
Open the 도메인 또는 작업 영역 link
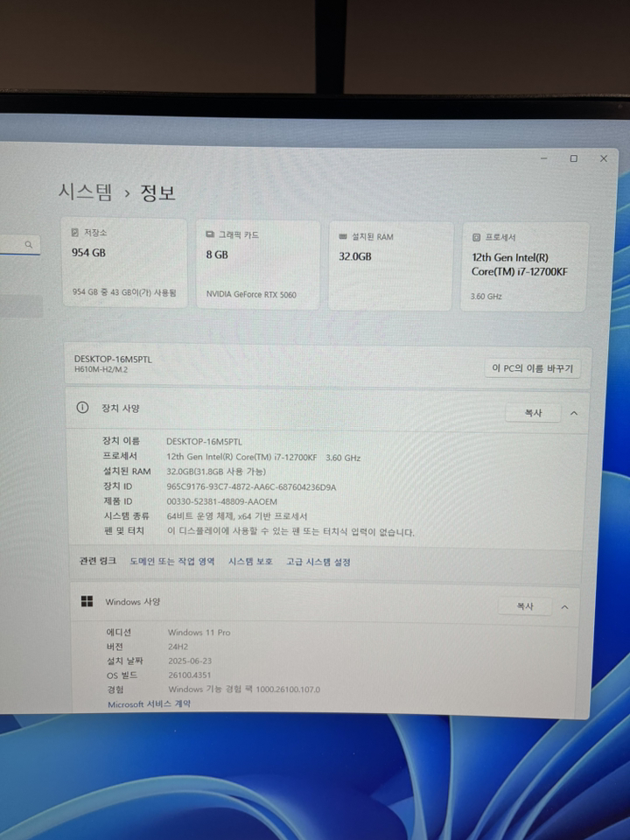pos(171,562)
